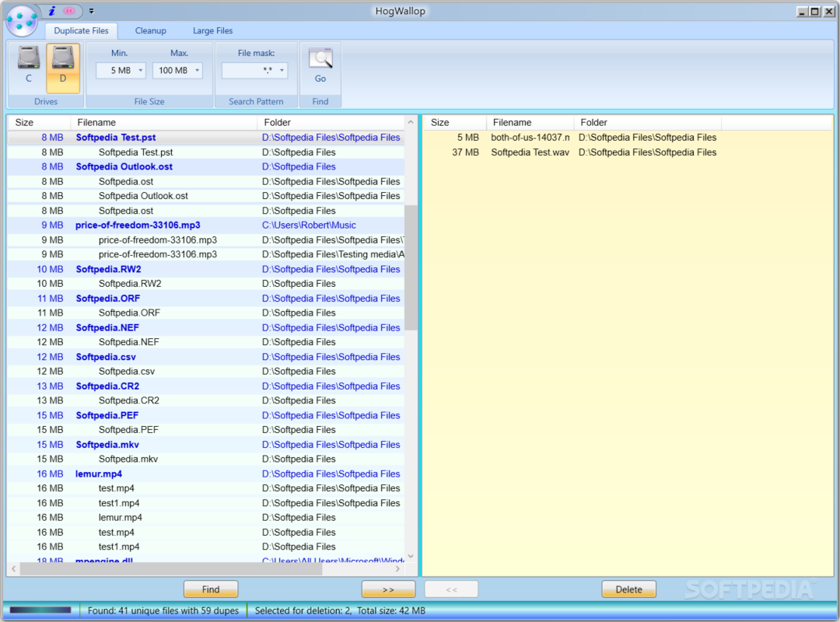Select bold row Softpedia Test.pst

pyautogui.click(x=206, y=138)
